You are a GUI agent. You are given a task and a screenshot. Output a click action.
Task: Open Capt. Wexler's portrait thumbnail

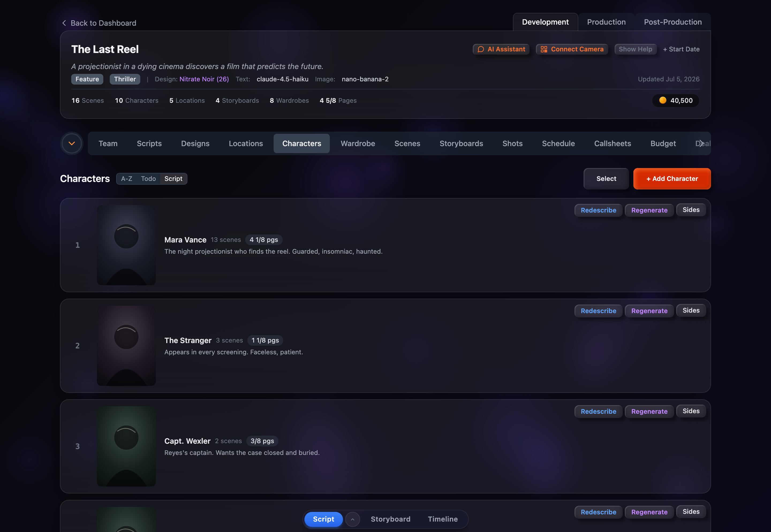click(126, 446)
